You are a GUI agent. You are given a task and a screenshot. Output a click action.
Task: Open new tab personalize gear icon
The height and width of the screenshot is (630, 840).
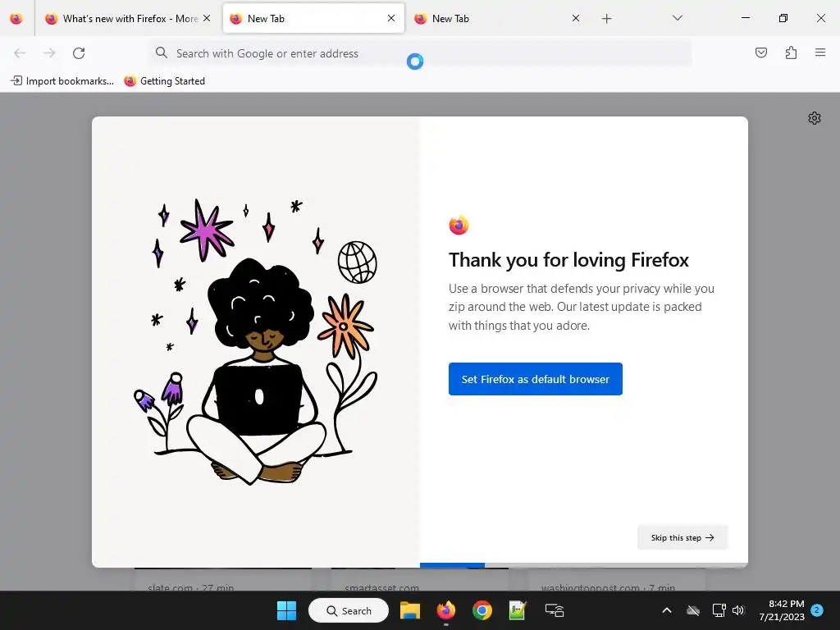point(815,118)
